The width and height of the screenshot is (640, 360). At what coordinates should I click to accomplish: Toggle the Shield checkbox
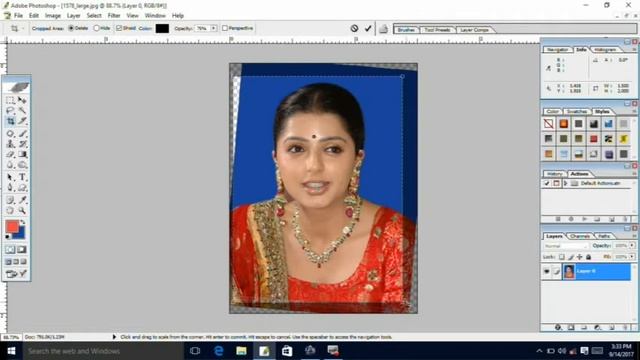(119, 28)
